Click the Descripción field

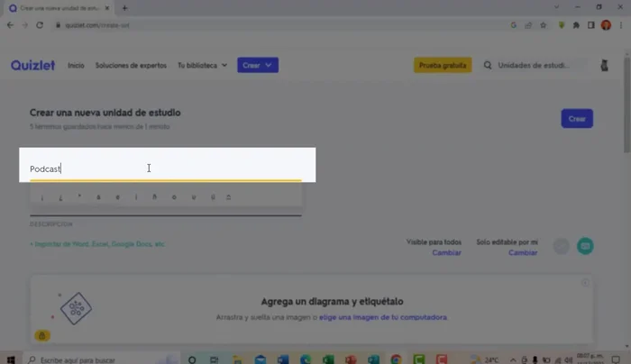tap(165, 211)
